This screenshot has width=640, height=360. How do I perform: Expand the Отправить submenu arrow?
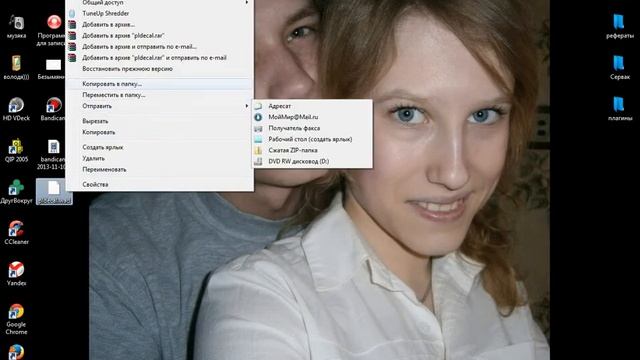pyautogui.click(x=247, y=106)
